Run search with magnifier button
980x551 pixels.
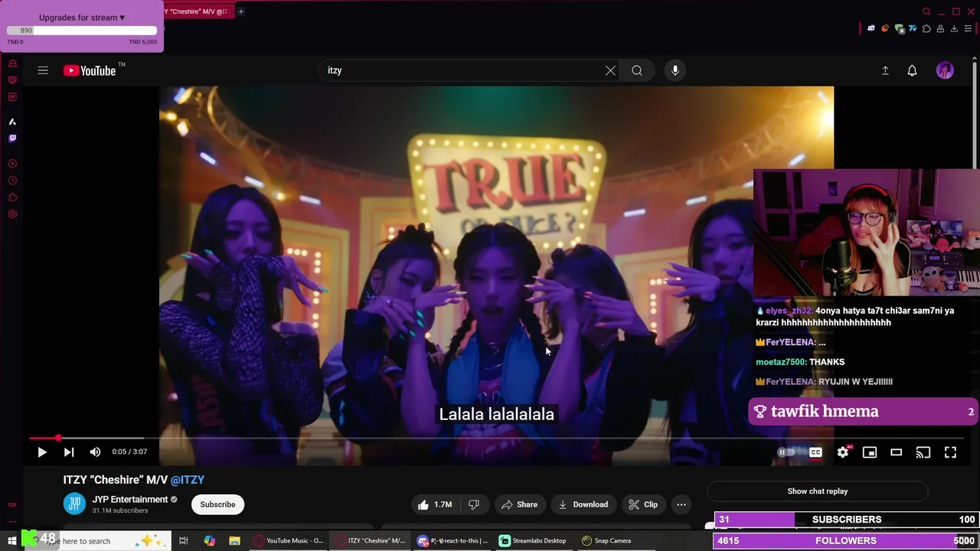[637, 70]
